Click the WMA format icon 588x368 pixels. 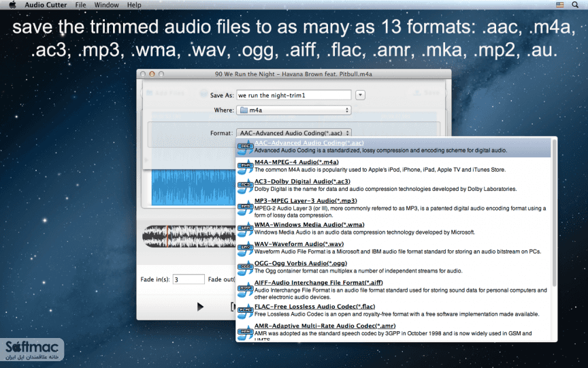(245, 229)
